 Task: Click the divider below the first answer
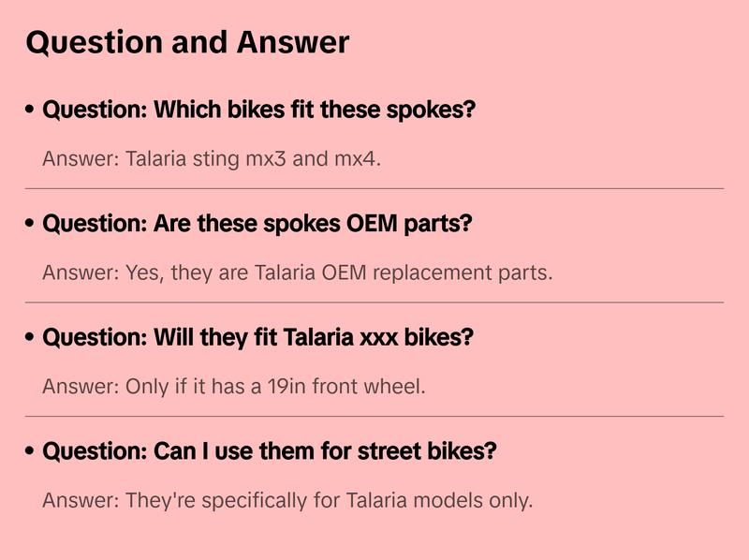[374, 188]
